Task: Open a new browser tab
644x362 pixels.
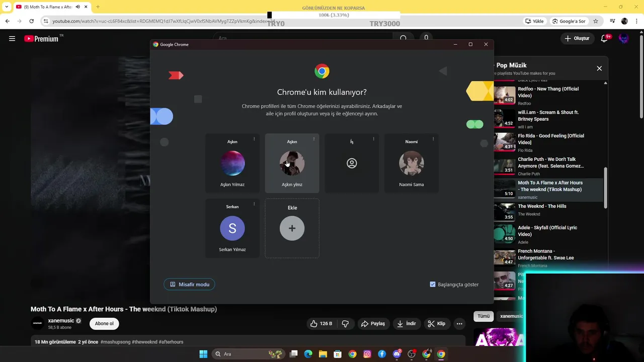Action: tap(98, 7)
